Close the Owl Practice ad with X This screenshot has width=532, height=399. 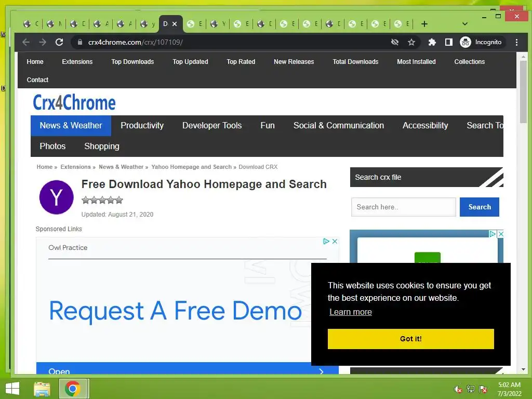click(x=335, y=241)
